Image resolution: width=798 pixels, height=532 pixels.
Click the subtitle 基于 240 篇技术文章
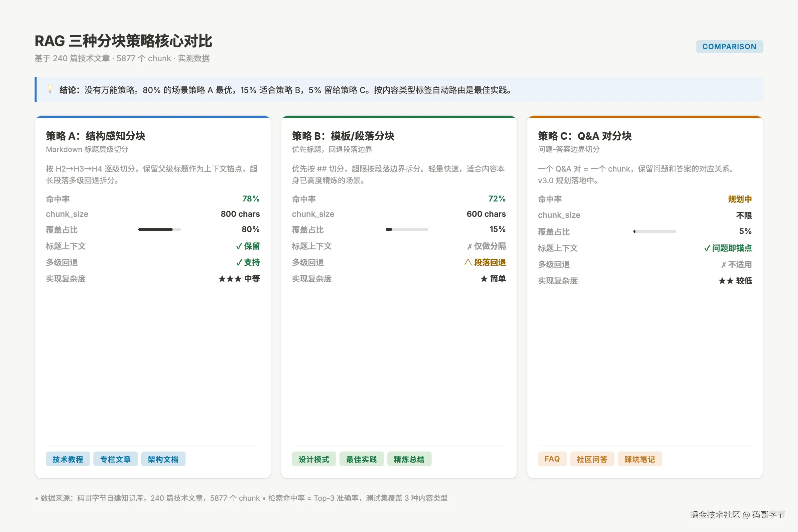point(122,59)
